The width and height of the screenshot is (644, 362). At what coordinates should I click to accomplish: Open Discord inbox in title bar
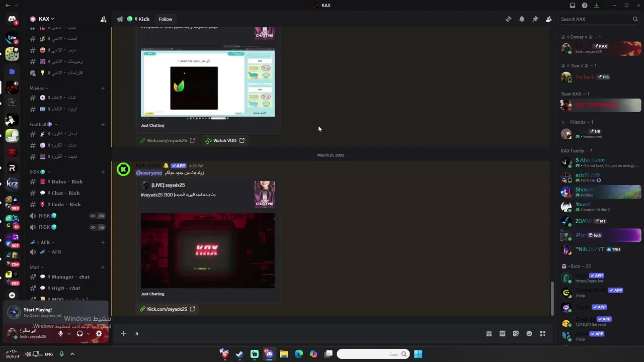click(573, 6)
